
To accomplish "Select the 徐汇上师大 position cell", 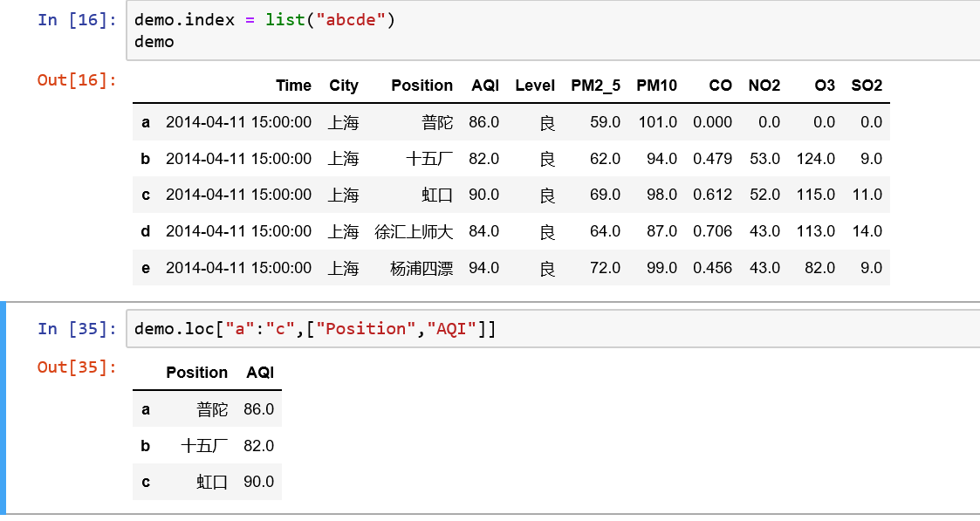I will (414, 231).
